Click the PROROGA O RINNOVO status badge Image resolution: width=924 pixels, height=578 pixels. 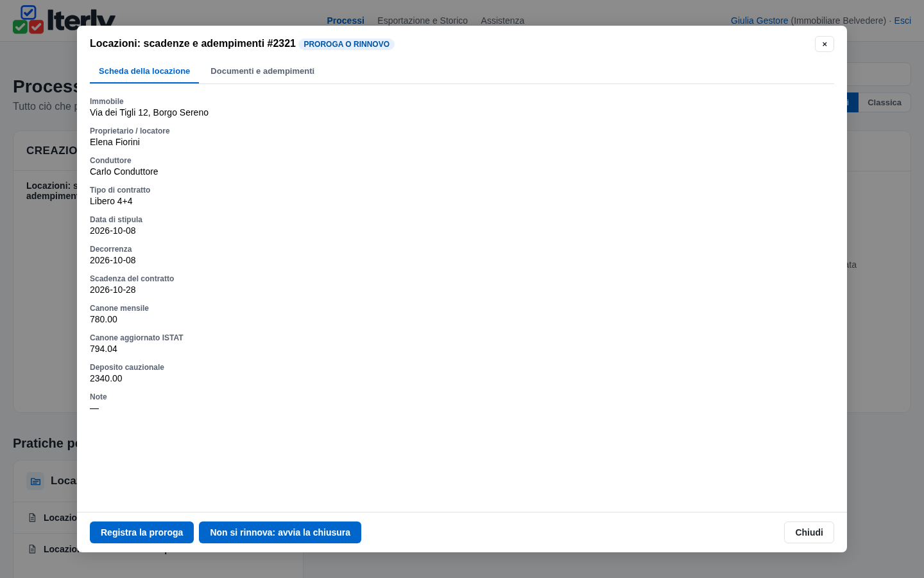[346, 44]
